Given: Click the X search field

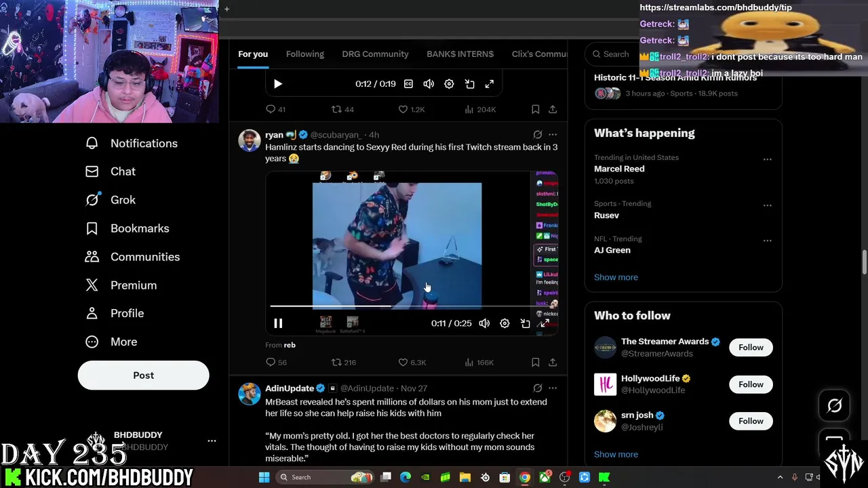Looking at the screenshot, I should [612, 54].
